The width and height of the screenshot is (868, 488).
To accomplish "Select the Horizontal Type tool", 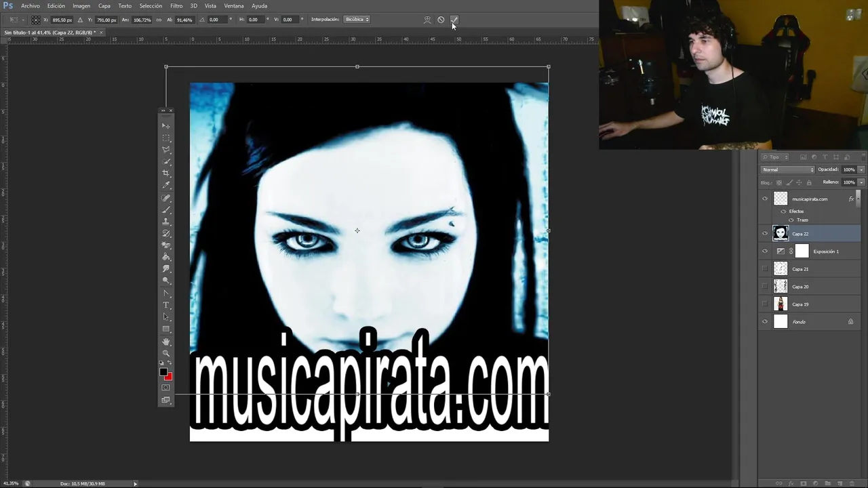I will click(x=166, y=306).
